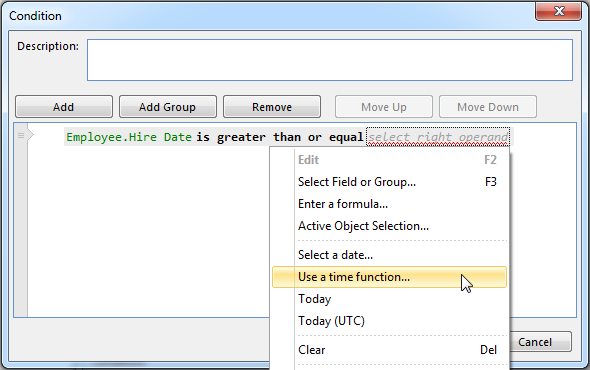Click the 'is greater than or equal' operator
The image size is (590, 370).
pyautogui.click(x=280, y=137)
